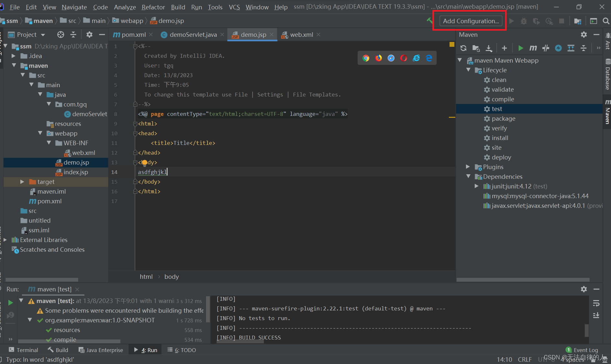Open the TODO tool window
The height and width of the screenshot is (364, 611).
[x=185, y=350]
